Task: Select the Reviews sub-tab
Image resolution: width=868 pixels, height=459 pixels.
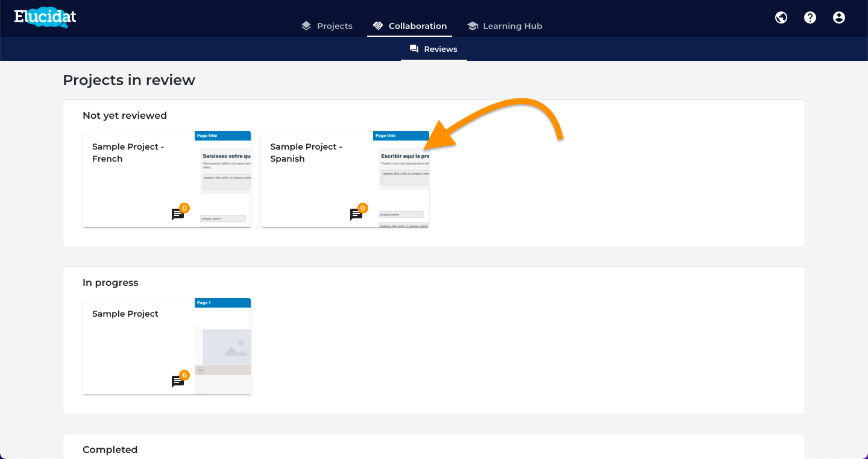Action: coord(434,49)
